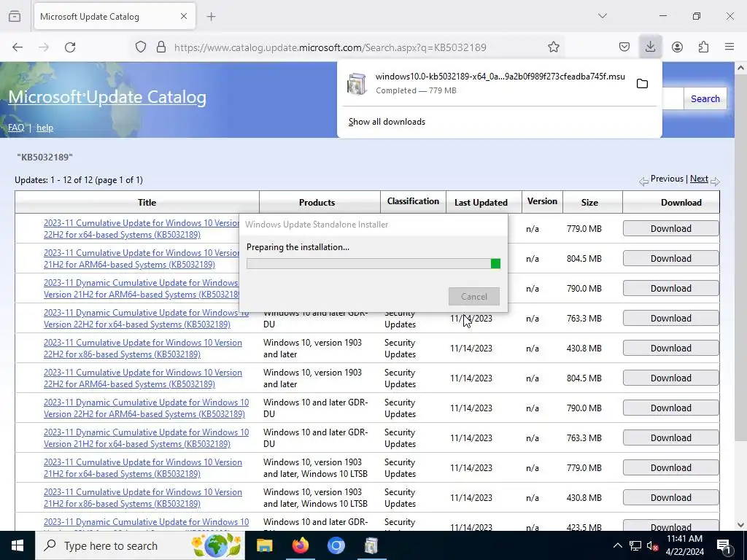Open the Firefox application menu
This screenshot has height=560, width=747.
pos(729,47)
